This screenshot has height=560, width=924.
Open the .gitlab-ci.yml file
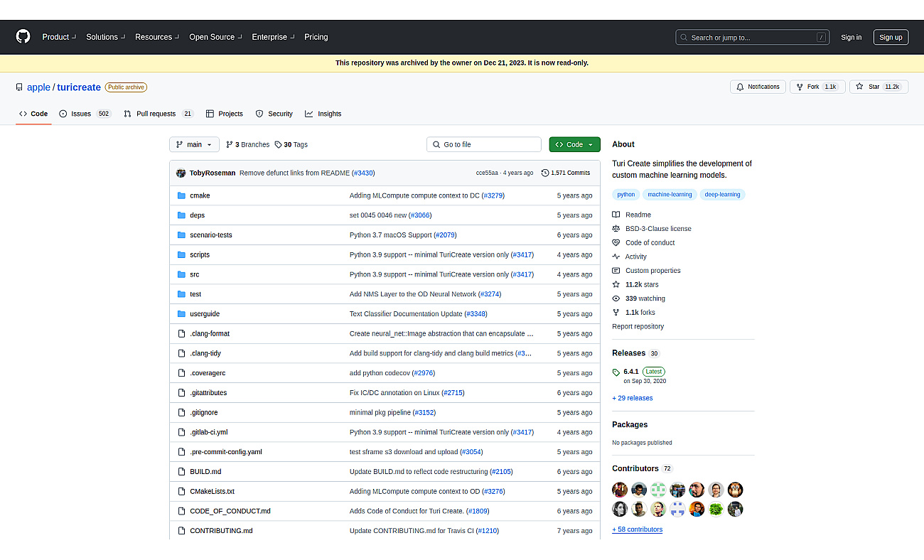point(209,432)
